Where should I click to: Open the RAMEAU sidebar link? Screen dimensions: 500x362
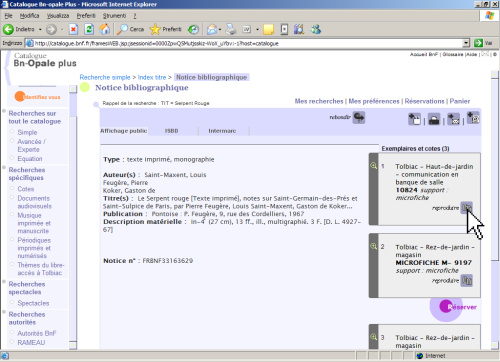[x=31, y=342]
